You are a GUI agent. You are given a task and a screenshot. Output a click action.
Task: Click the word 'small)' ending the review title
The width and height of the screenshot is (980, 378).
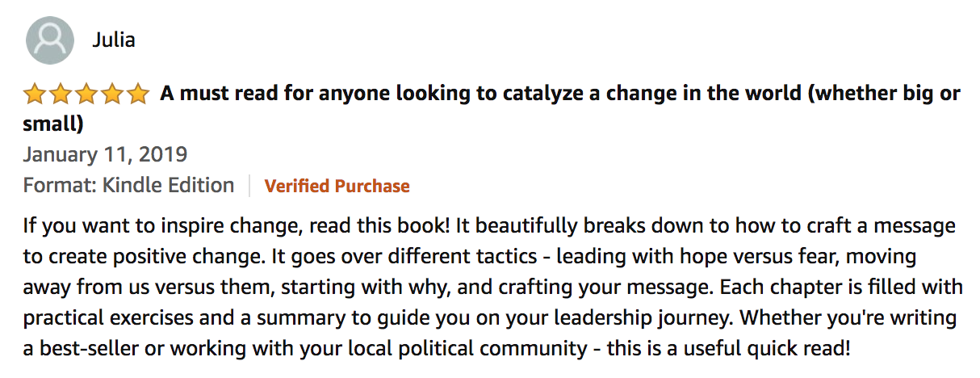(53, 124)
